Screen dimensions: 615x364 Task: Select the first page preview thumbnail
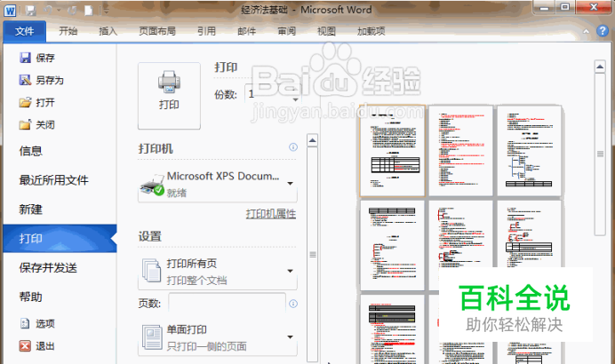coord(392,150)
